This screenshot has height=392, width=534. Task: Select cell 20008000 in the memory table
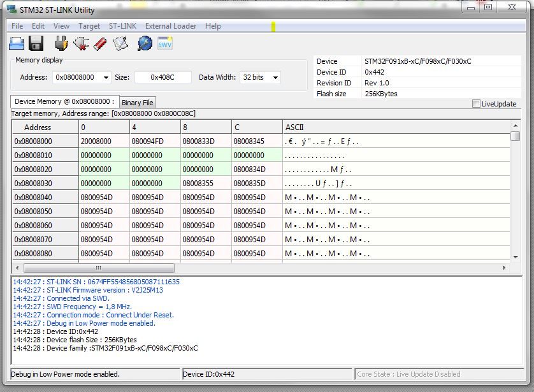click(105, 141)
